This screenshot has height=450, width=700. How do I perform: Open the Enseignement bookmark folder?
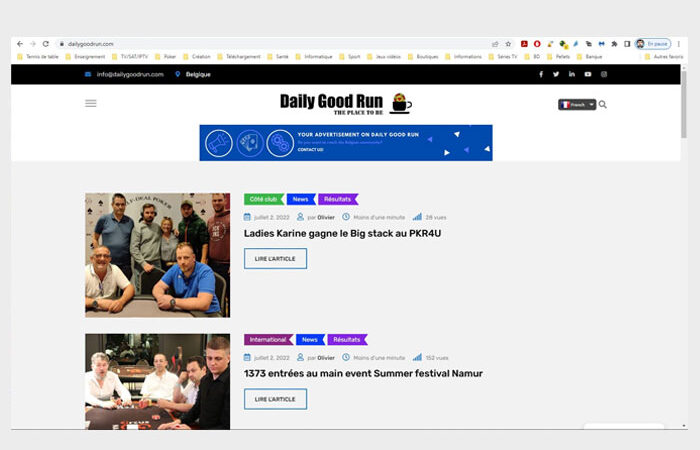point(85,57)
